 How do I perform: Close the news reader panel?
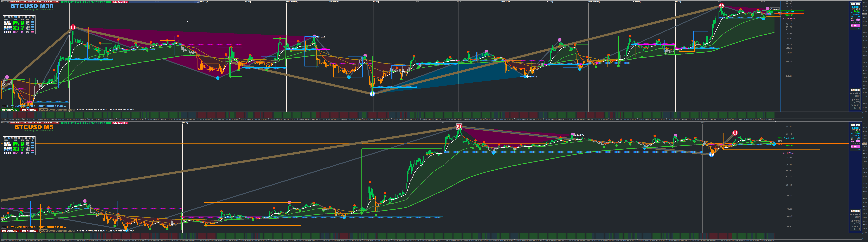[x=198, y=2]
